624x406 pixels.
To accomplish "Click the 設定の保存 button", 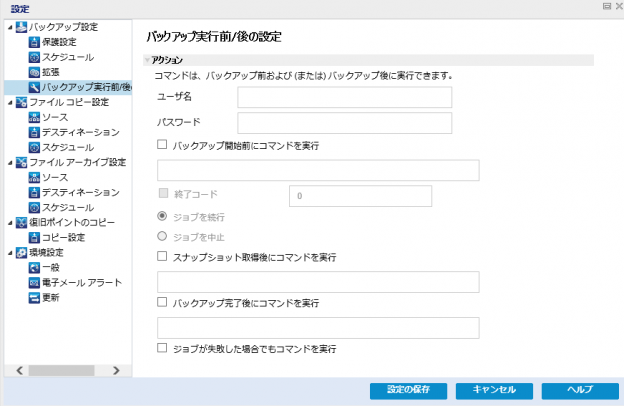I will 408,390.
